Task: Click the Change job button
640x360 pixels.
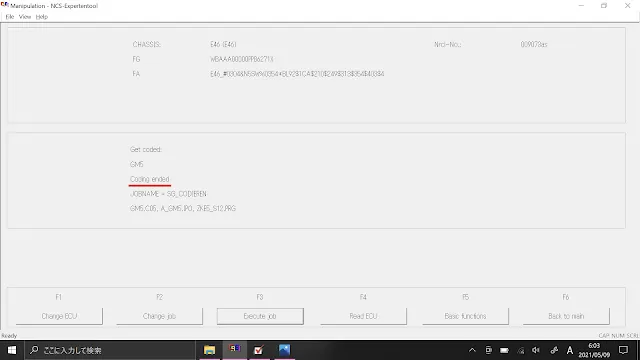Action: coord(159,316)
